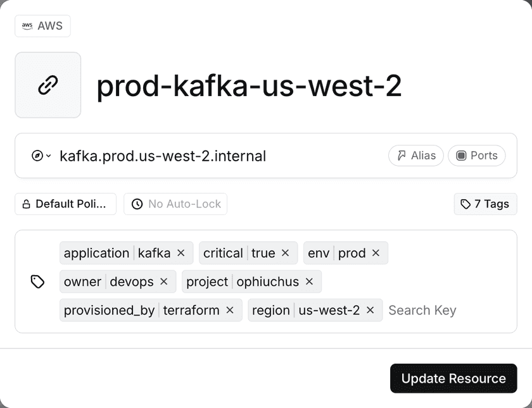Remove the region us-west-2 tag
The width and height of the screenshot is (532, 408).
click(x=370, y=310)
